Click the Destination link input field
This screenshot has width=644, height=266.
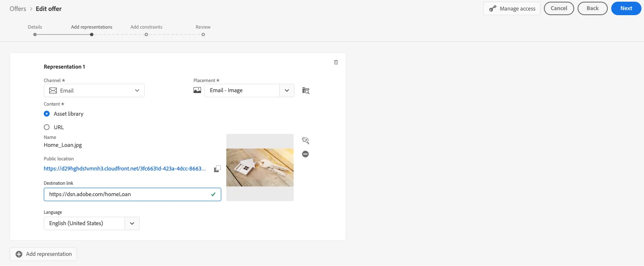[133, 194]
